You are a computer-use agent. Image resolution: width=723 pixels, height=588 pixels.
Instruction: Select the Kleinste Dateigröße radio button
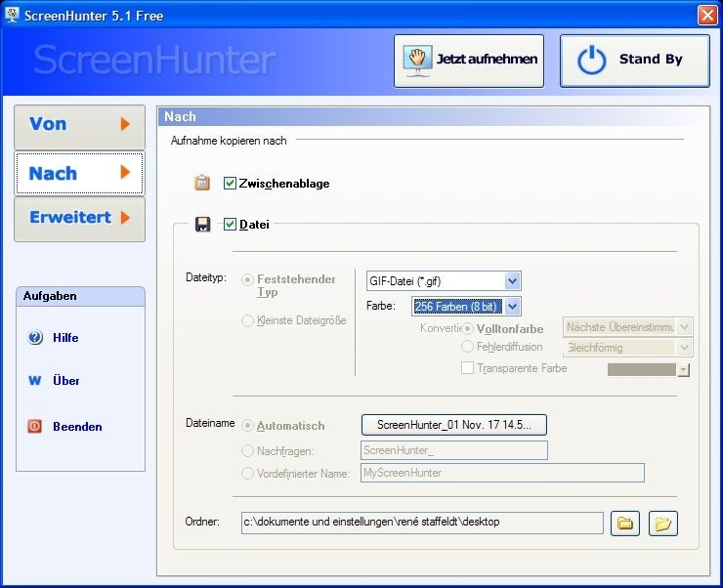tap(247, 320)
